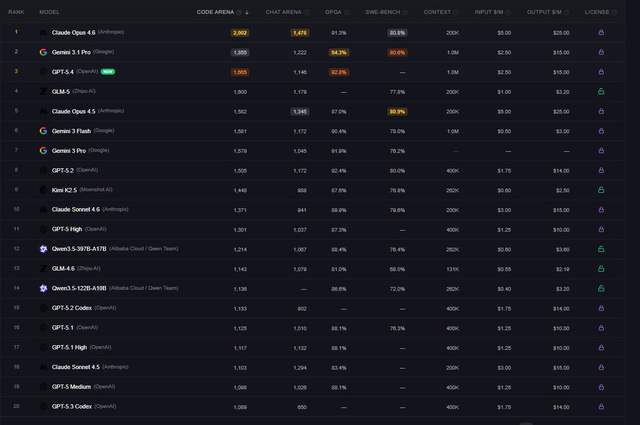Image resolution: width=640 pixels, height=425 pixels.
Task: Open the Kimi K2.5 model link
Action: (66, 189)
